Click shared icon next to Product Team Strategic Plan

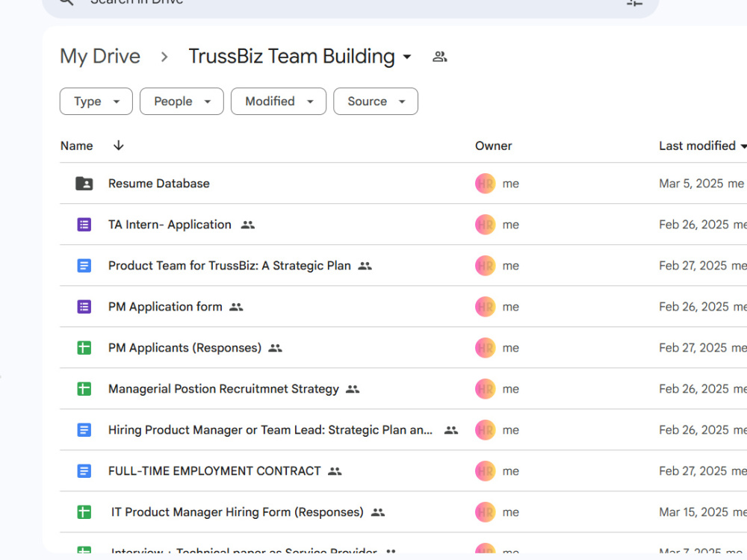[x=365, y=266]
